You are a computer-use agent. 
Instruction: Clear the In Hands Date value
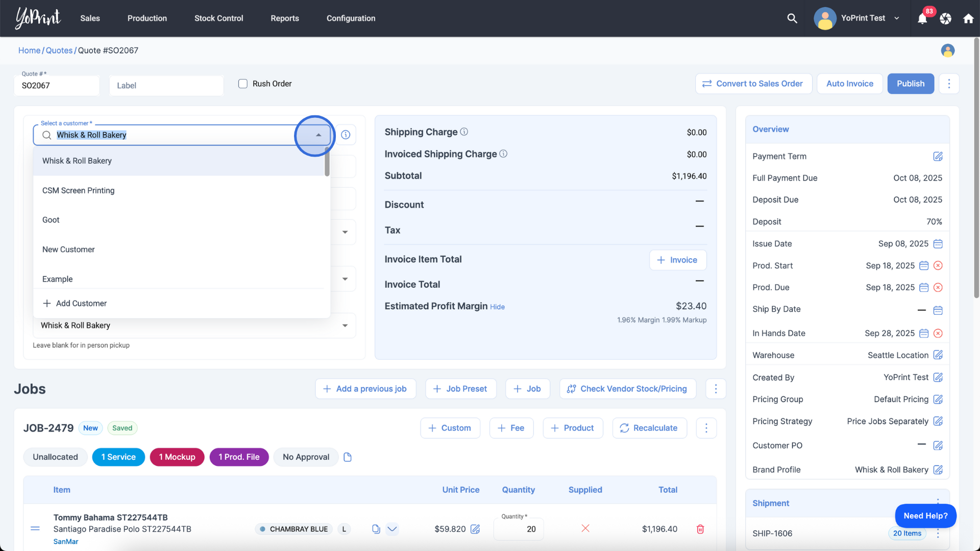tap(938, 334)
